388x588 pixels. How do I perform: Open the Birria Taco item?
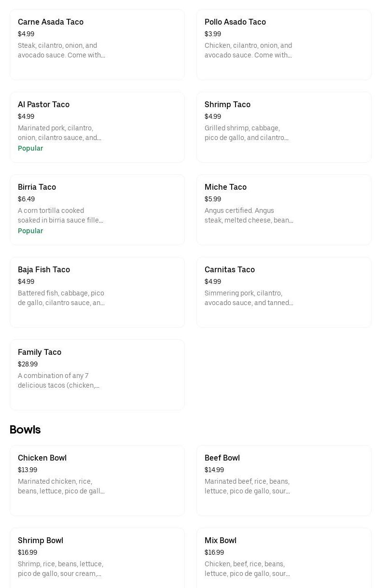tap(97, 210)
